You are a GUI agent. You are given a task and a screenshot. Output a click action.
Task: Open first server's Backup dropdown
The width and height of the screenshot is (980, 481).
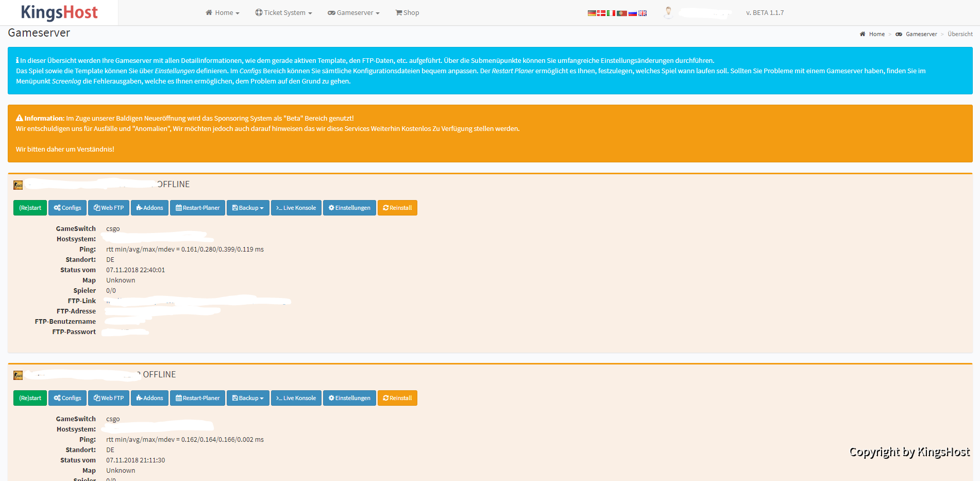point(248,208)
